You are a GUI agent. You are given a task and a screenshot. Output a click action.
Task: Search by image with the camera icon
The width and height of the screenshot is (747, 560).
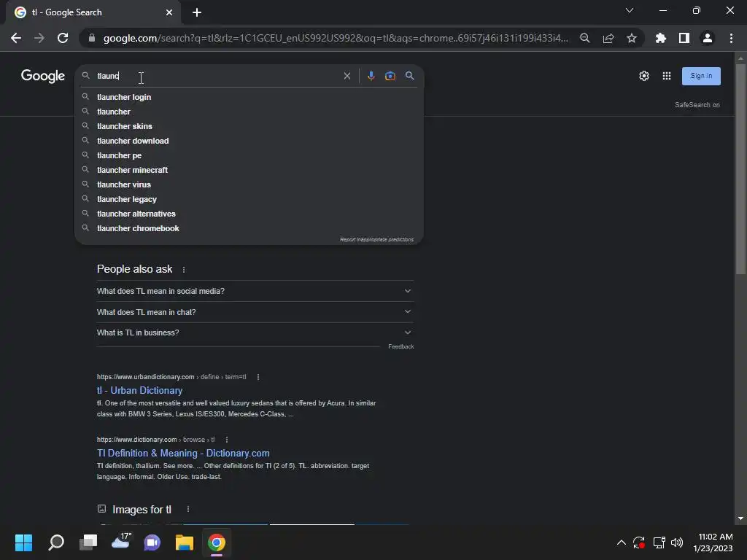[x=390, y=76]
